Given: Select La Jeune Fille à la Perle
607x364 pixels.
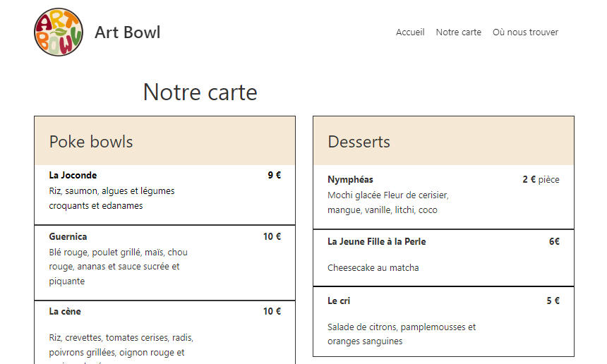Looking at the screenshot, I should [377, 241].
